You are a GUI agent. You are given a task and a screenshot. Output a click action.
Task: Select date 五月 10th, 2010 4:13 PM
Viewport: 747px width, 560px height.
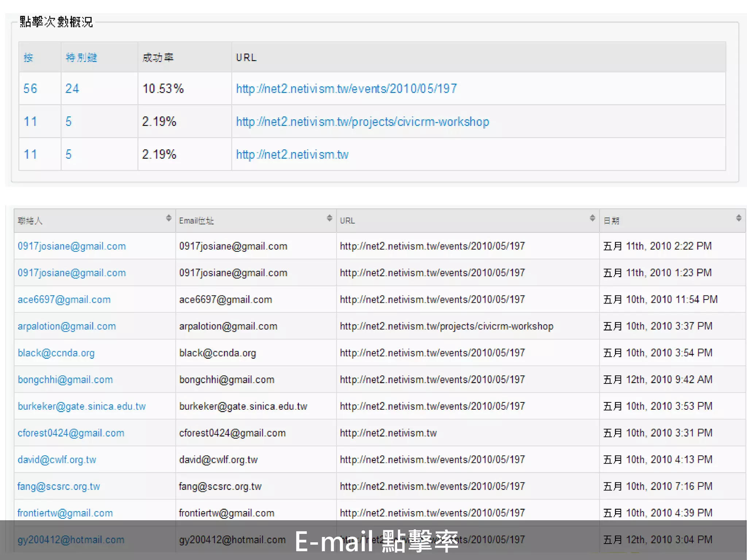click(x=658, y=459)
